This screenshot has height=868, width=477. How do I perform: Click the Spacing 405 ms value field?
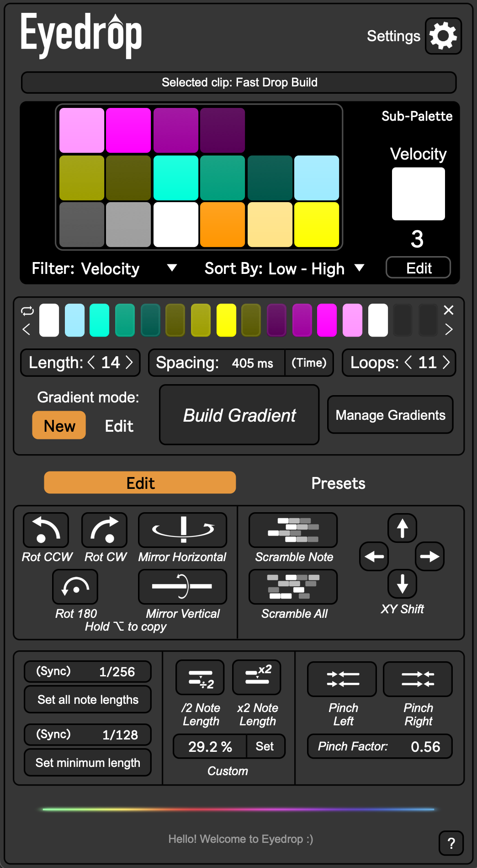[x=252, y=363]
